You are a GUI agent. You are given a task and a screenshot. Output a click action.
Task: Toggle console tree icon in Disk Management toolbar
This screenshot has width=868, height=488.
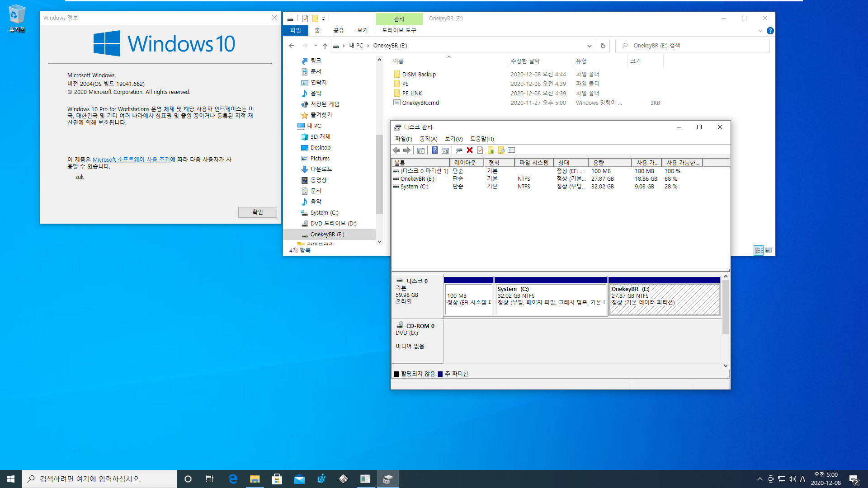click(421, 150)
